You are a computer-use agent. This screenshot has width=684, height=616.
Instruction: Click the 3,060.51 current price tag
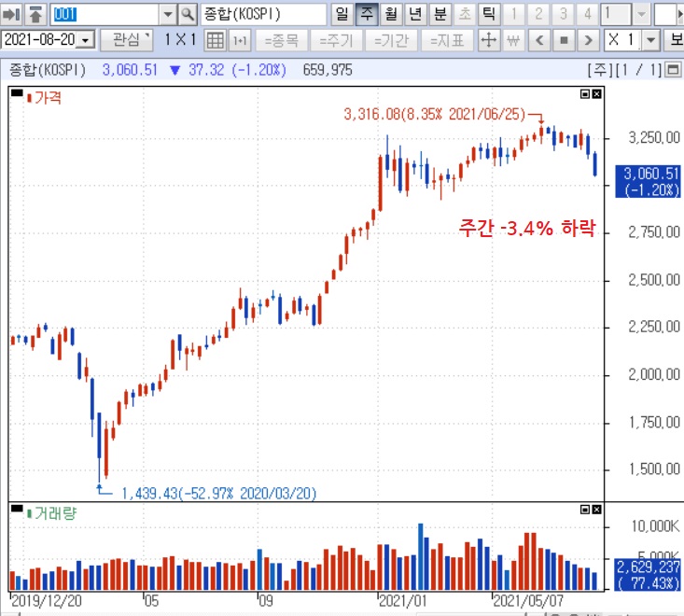(649, 181)
